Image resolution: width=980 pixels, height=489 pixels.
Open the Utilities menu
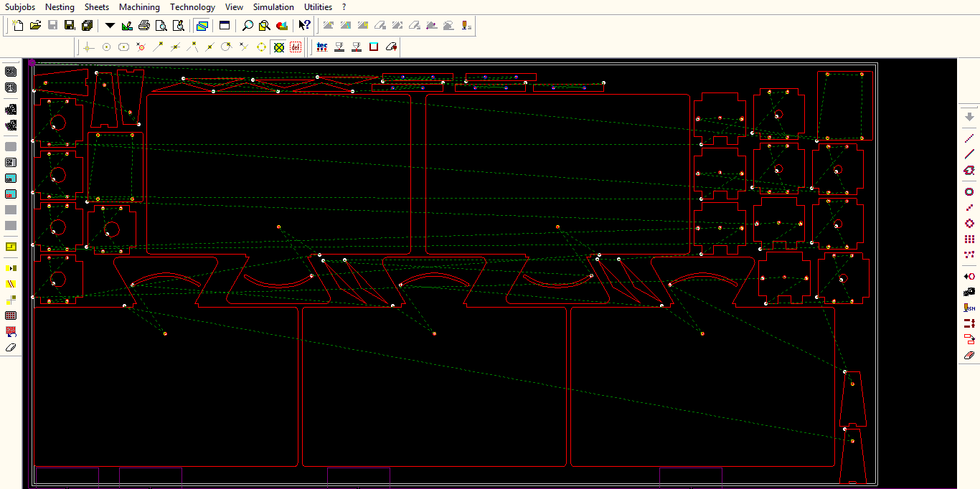(x=318, y=7)
